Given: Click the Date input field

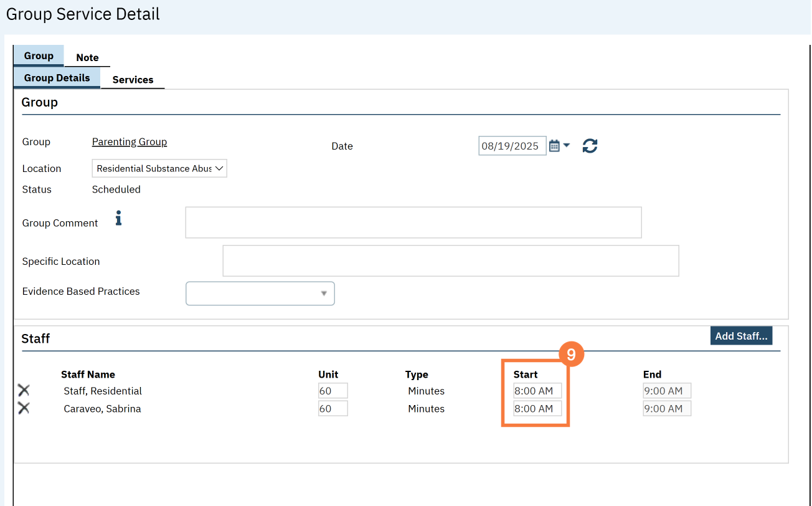Looking at the screenshot, I should [512, 146].
